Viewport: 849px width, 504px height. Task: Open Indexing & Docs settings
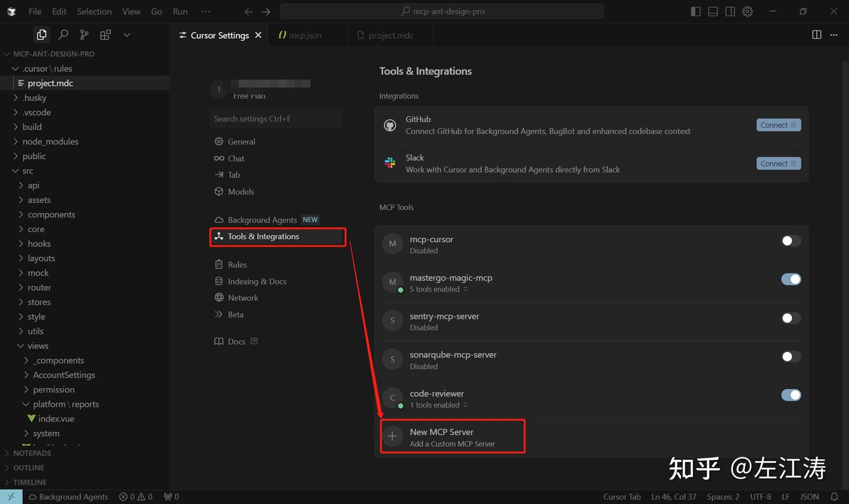(251, 281)
